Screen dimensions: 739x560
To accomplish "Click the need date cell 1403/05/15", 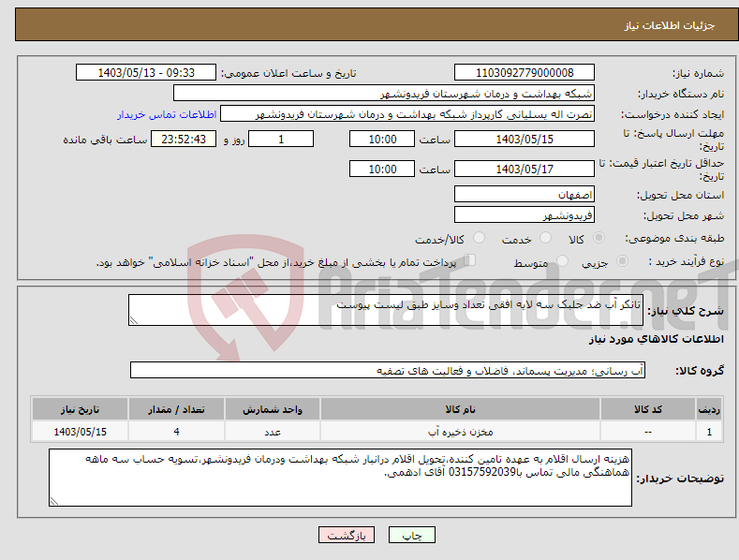I will coord(81,432).
